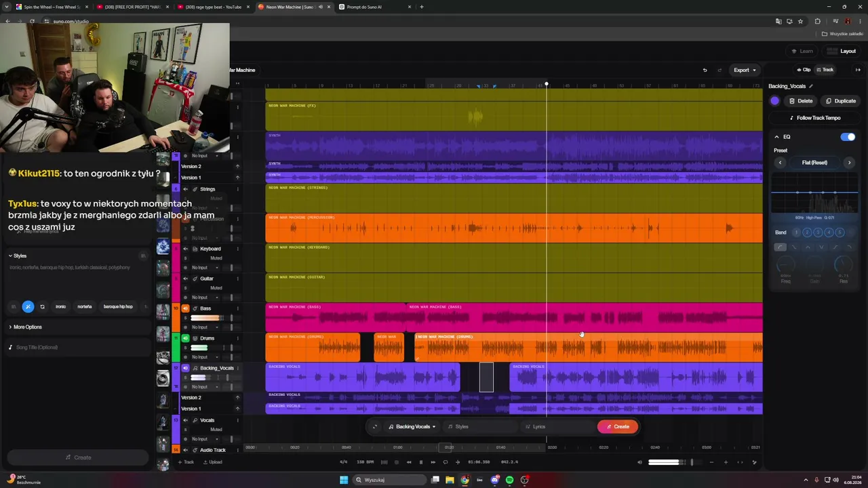The image size is (868, 488).
Task: Open the Layout button
Action: [842, 51]
